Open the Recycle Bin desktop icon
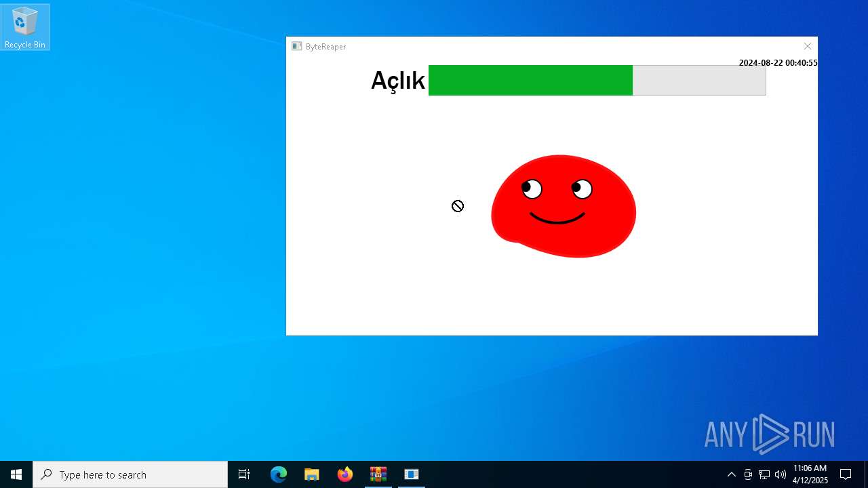Image resolution: width=868 pixels, height=488 pixels. click(x=25, y=27)
